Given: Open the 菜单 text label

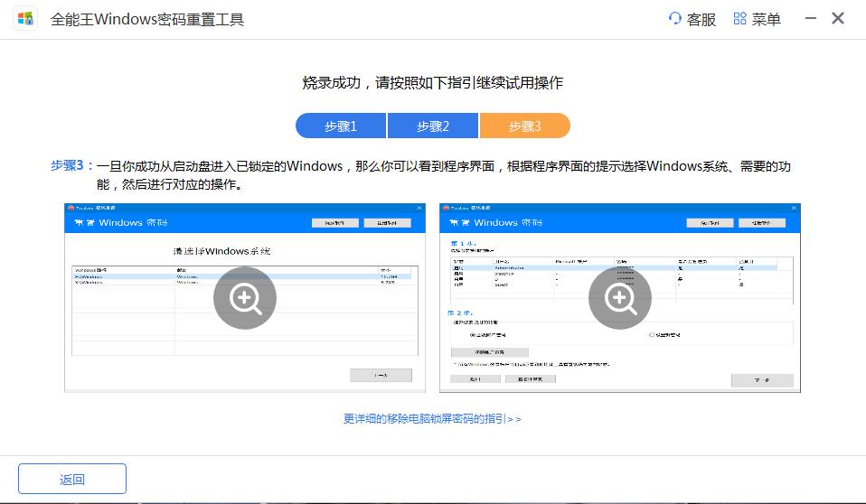Looking at the screenshot, I should [767, 19].
